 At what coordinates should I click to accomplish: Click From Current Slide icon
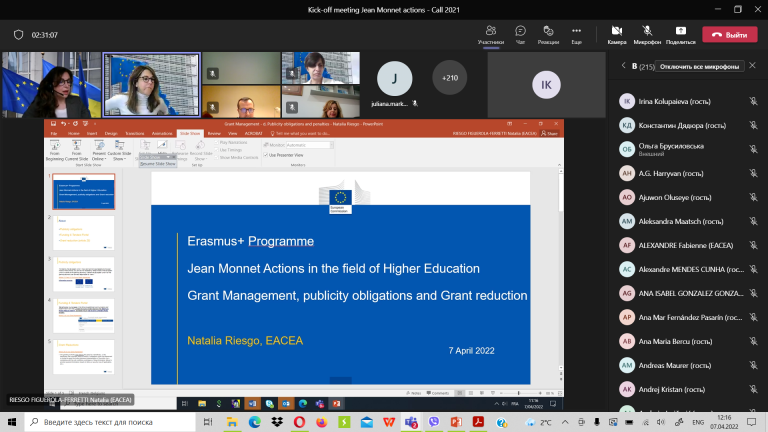point(76,150)
